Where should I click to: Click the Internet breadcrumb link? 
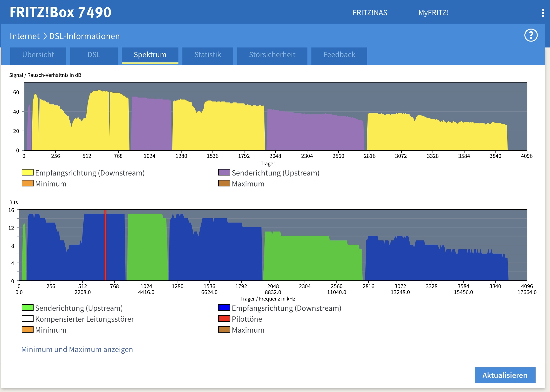tap(25, 36)
